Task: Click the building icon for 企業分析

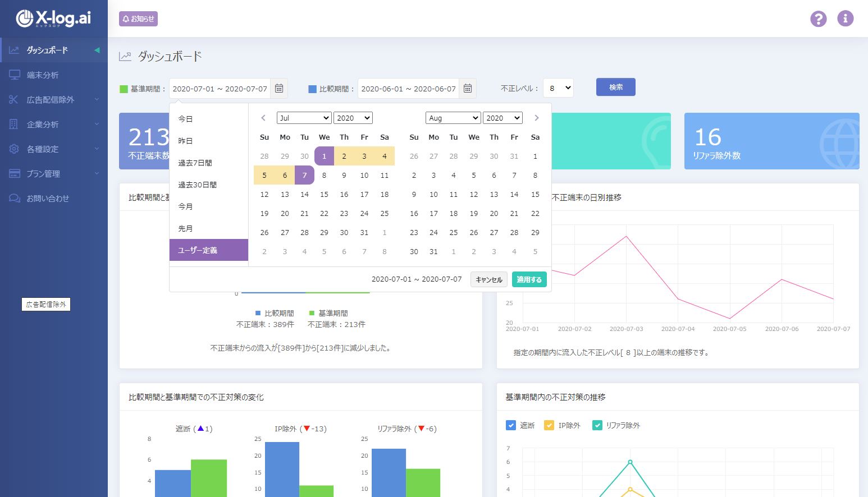Action: pyautogui.click(x=14, y=124)
